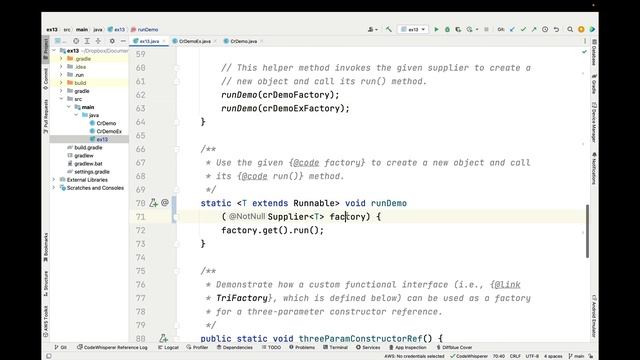Click the main Git branch widget
Screen dimensions: 640x360
click(576, 356)
